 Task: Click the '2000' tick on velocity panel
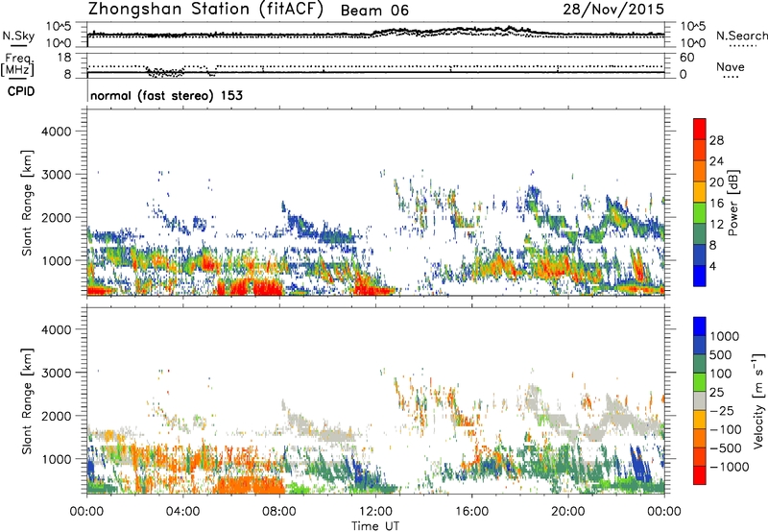coord(56,416)
